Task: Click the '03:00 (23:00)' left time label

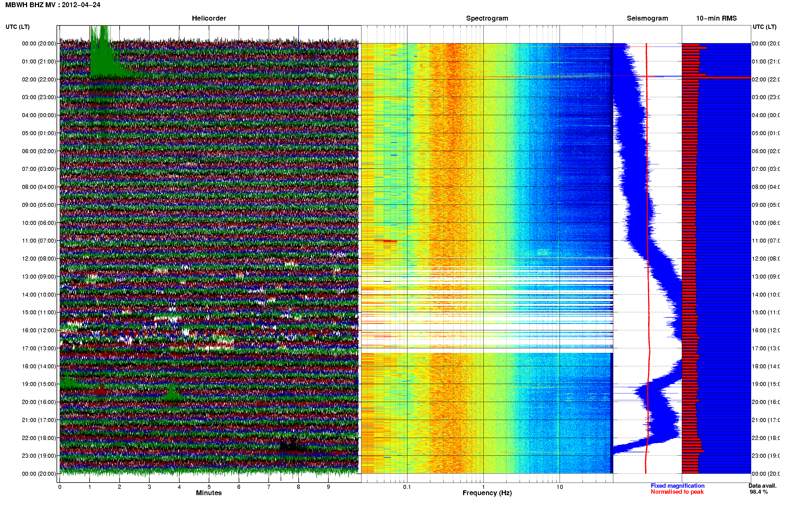Action: point(39,97)
